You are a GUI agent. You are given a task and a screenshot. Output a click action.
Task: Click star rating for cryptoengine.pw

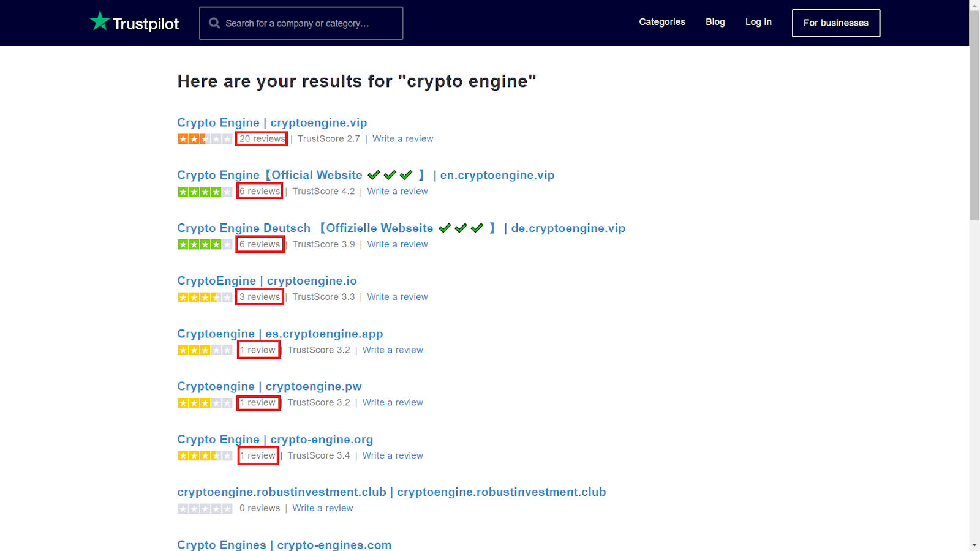(x=205, y=403)
